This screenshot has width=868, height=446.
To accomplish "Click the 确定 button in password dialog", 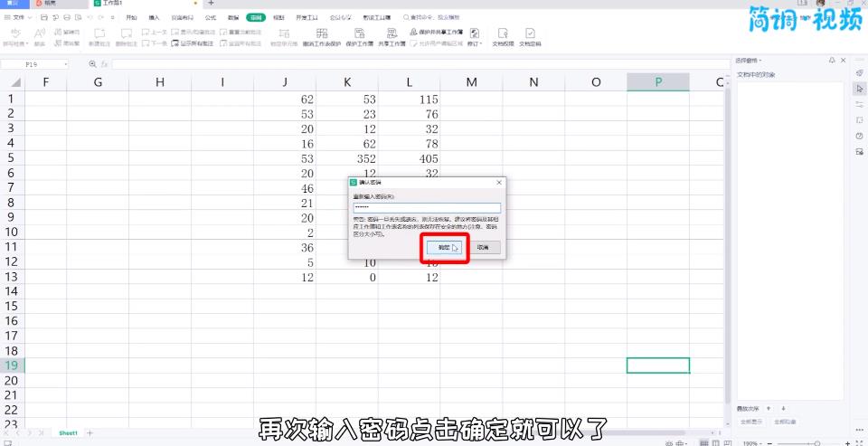I will (444, 247).
